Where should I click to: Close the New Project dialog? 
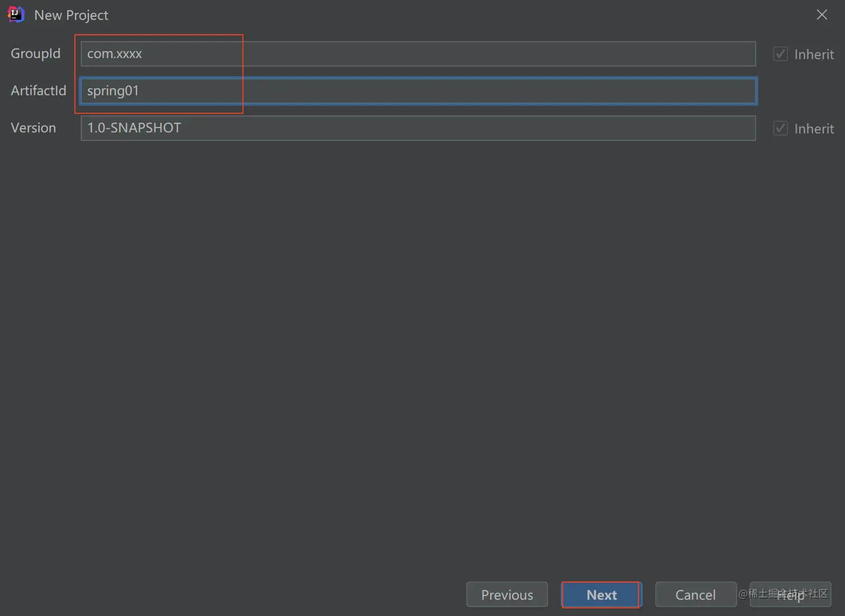(822, 15)
